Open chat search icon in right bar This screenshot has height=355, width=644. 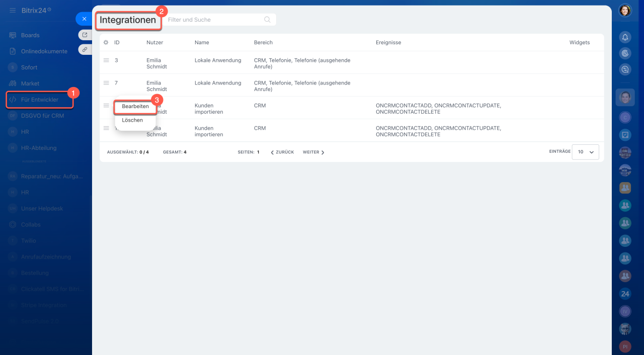[x=625, y=69]
